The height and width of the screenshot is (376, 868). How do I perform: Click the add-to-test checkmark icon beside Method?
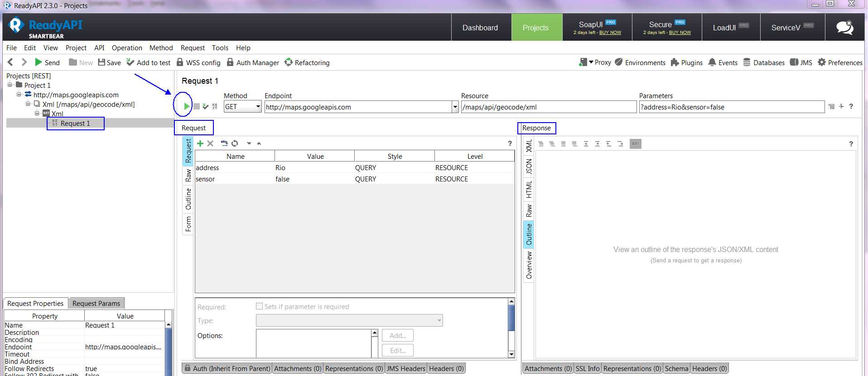[206, 106]
